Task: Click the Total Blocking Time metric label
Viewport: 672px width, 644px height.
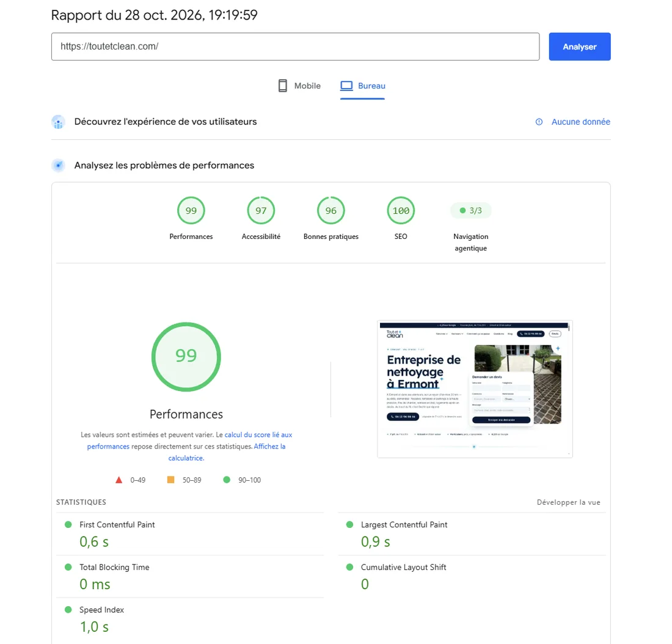Action: [114, 567]
